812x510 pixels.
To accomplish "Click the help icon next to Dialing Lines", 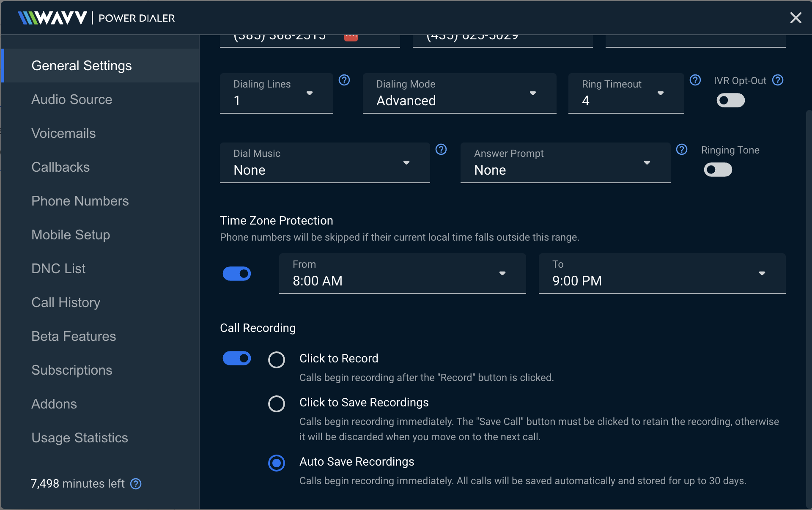I will pos(344,80).
